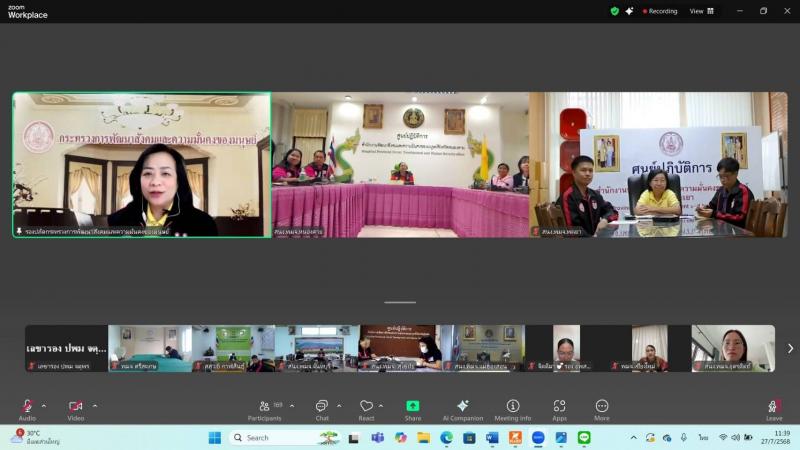Show Meeting info
This screenshot has width=800, height=450.
point(513,410)
